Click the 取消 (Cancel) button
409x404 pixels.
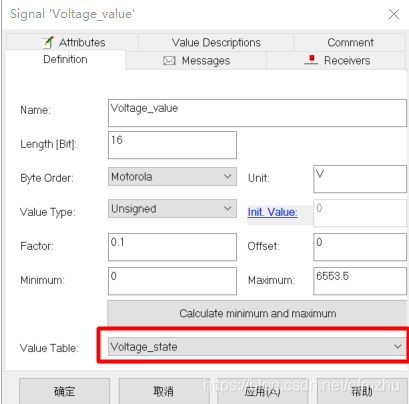pos(163,391)
